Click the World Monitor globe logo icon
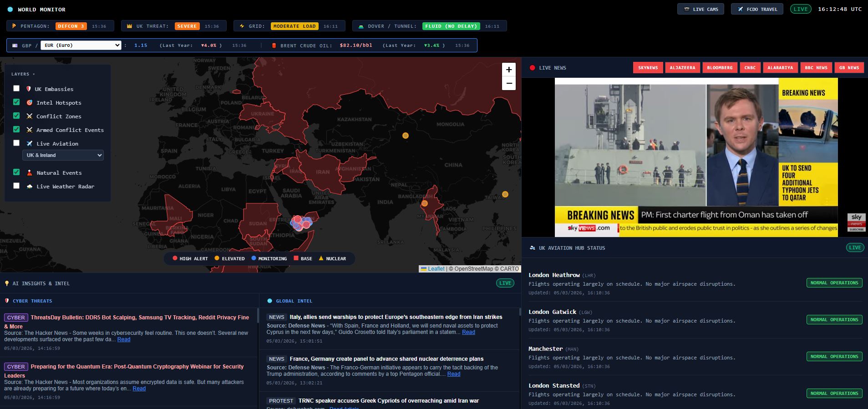 [x=10, y=10]
